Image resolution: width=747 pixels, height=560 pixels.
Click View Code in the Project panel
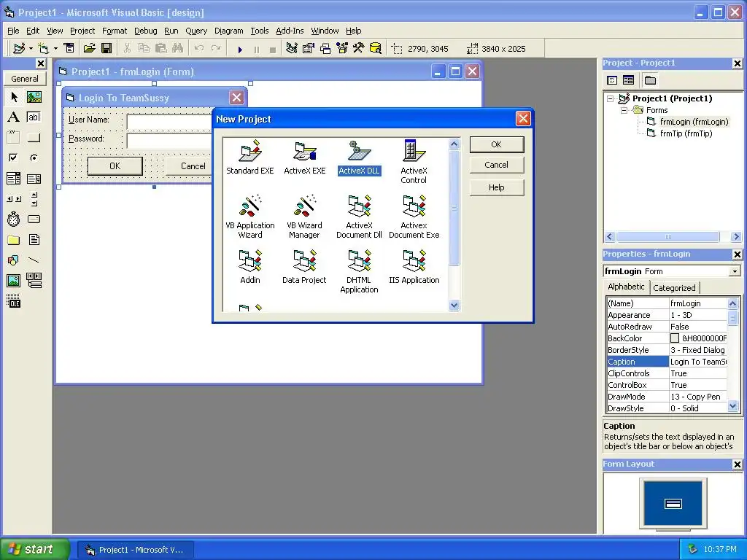[x=612, y=80]
